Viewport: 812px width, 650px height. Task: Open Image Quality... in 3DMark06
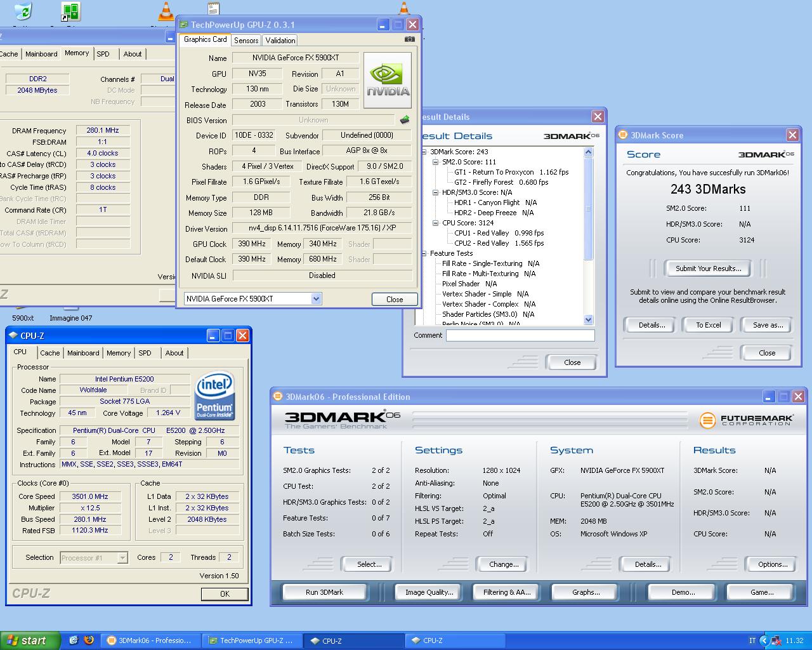click(429, 592)
